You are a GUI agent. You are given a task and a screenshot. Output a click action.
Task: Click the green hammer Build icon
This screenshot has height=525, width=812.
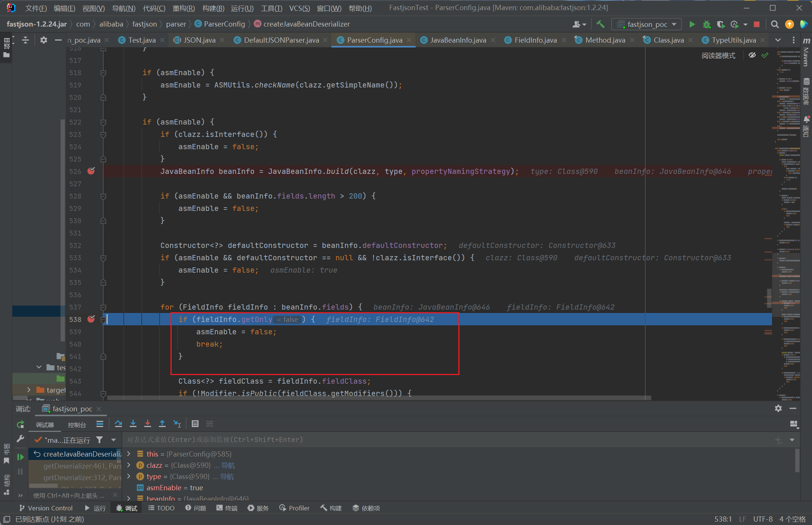[x=600, y=24]
